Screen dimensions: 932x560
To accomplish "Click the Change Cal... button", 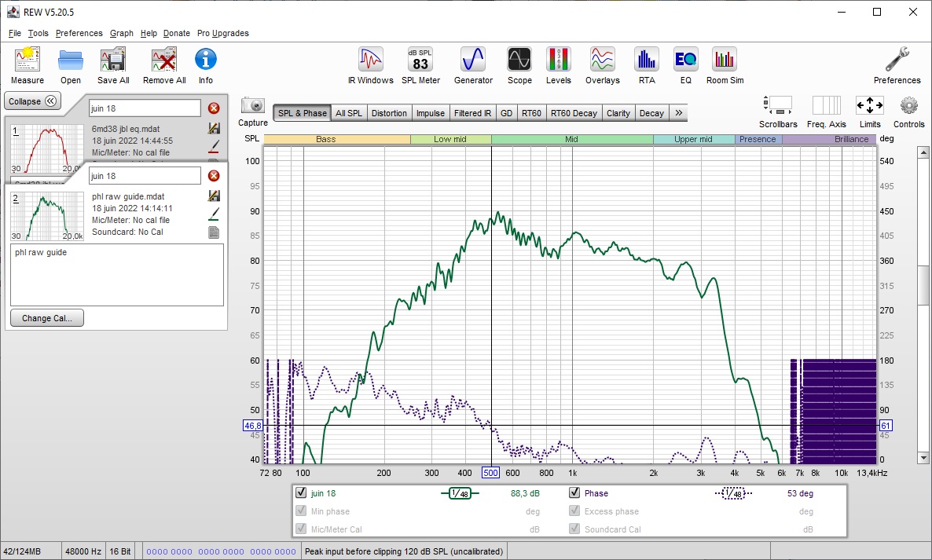I will pyautogui.click(x=47, y=318).
